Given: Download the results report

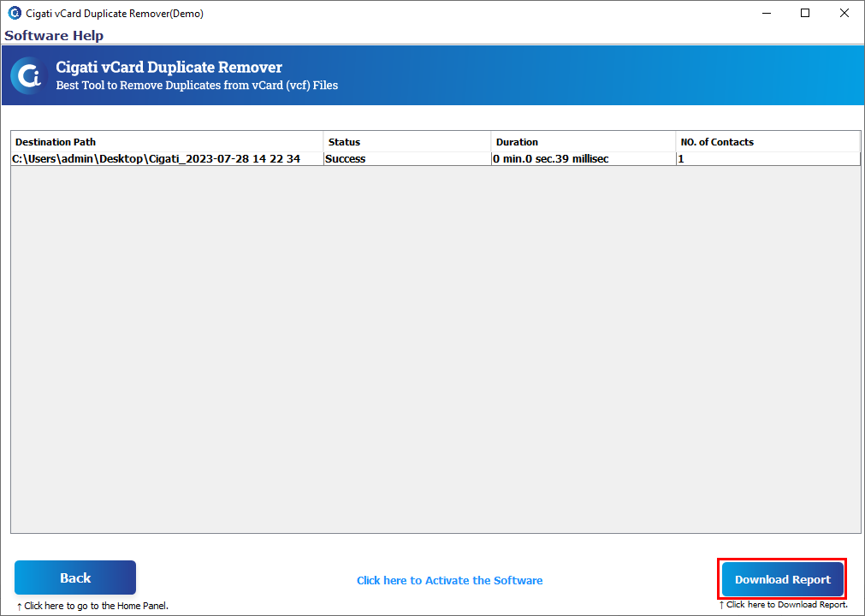Looking at the screenshot, I should pyautogui.click(x=782, y=579).
